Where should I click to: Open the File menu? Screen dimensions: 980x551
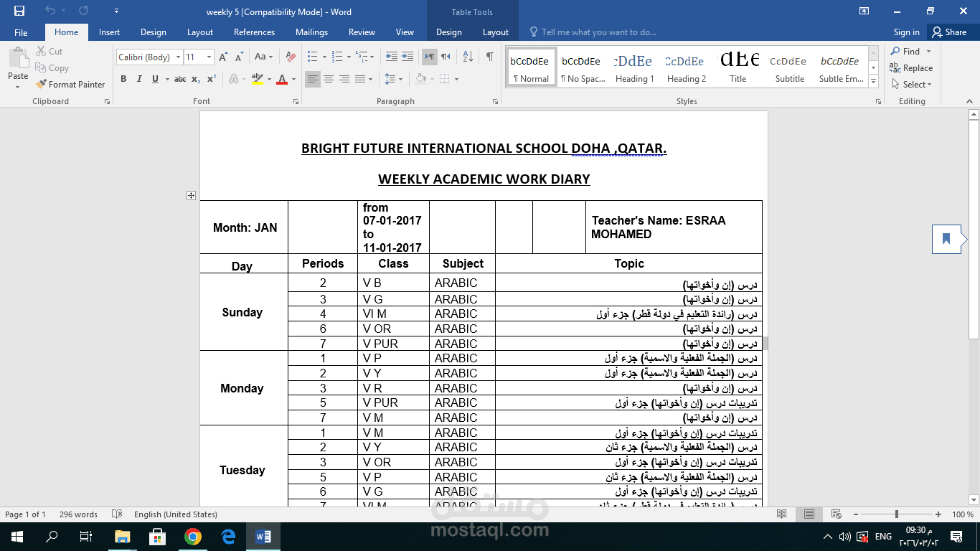coord(21,32)
